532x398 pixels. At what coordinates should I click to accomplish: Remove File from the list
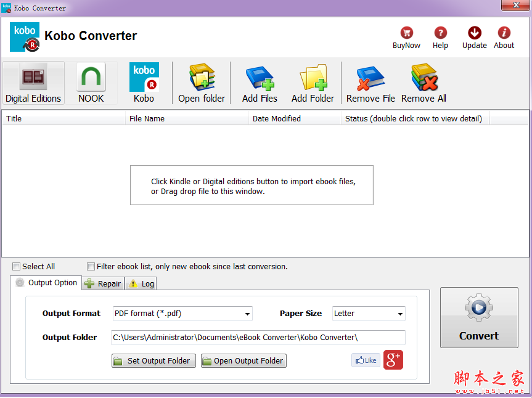click(x=370, y=83)
